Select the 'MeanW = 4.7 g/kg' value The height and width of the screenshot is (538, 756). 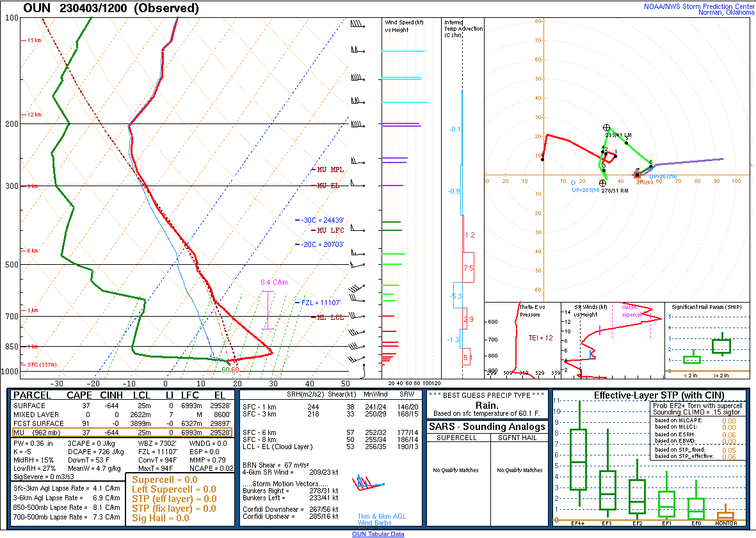94,468
